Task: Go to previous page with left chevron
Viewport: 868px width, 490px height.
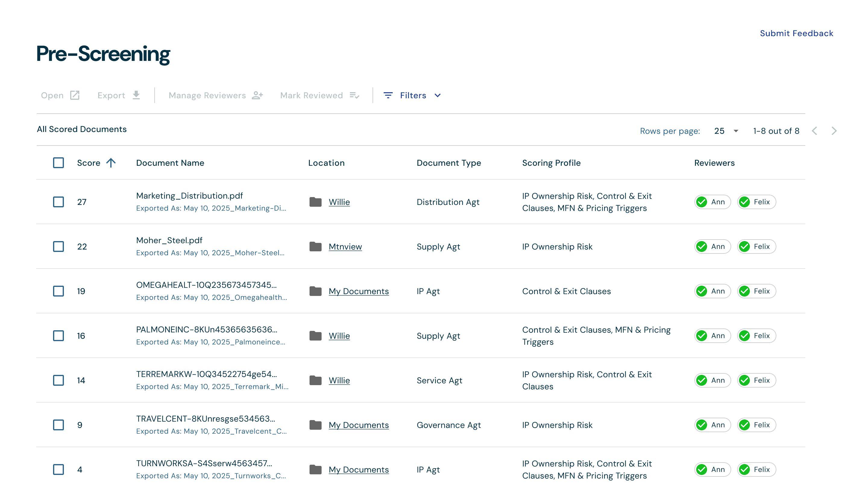Action: tap(814, 131)
